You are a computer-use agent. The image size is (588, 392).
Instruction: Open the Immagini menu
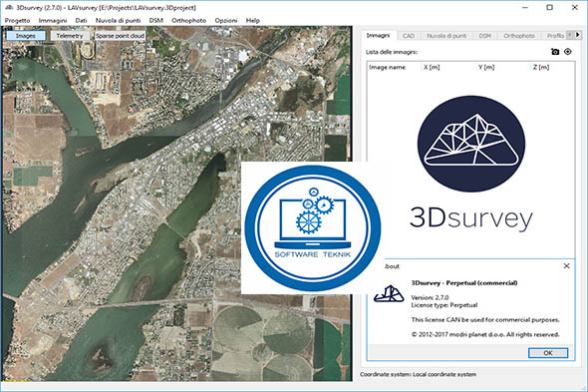pyautogui.click(x=53, y=20)
